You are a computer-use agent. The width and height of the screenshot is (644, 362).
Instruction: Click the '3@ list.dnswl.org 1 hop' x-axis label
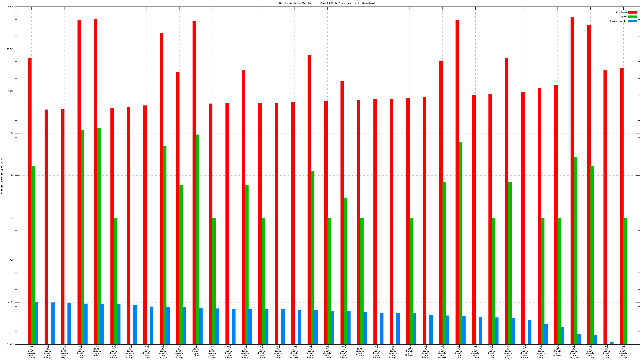(x=196, y=351)
